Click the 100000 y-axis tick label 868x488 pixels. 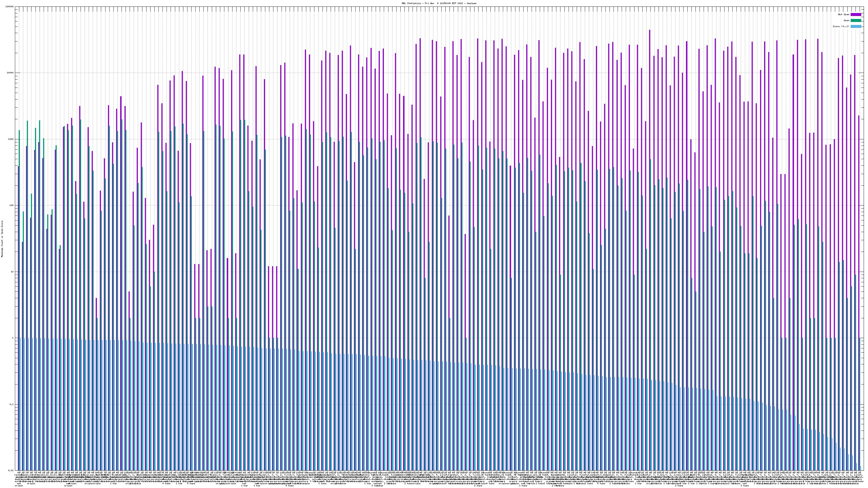(10, 7)
